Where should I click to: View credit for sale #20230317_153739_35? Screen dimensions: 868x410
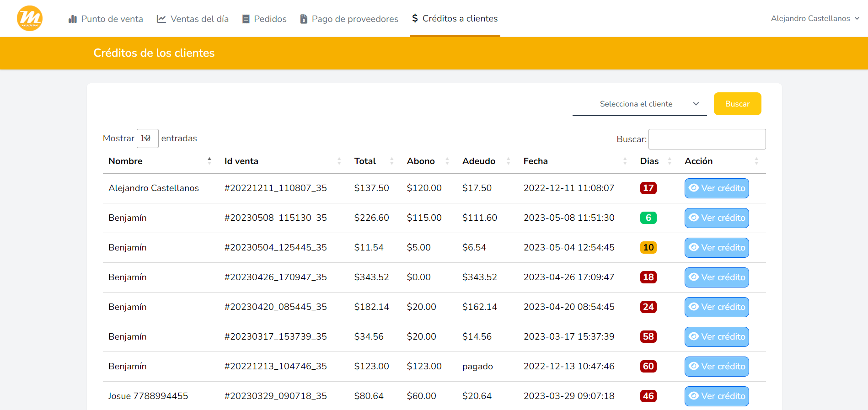pyautogui.click(x=717, y=337)
